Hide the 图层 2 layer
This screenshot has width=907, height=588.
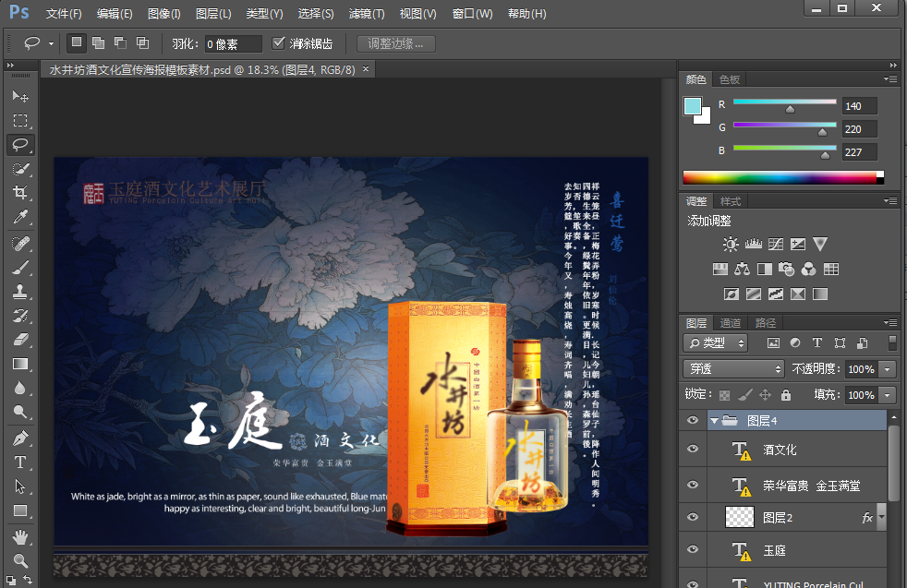pos(693,518)
